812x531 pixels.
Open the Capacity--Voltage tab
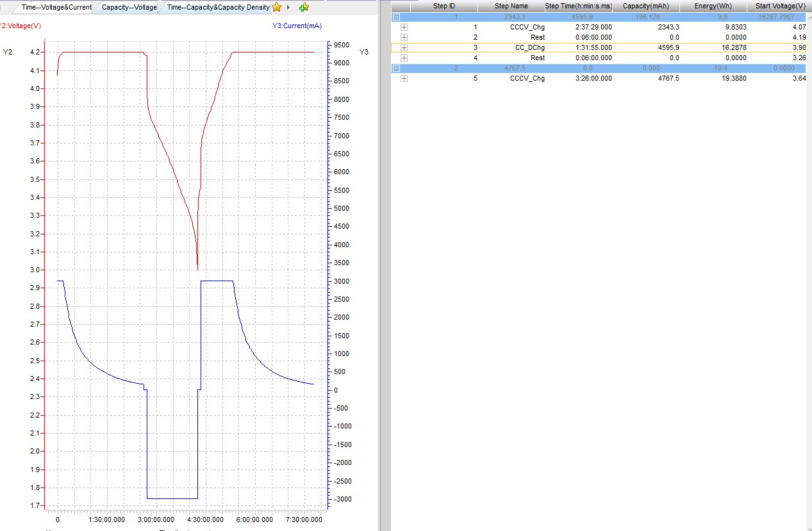(129, 7)
